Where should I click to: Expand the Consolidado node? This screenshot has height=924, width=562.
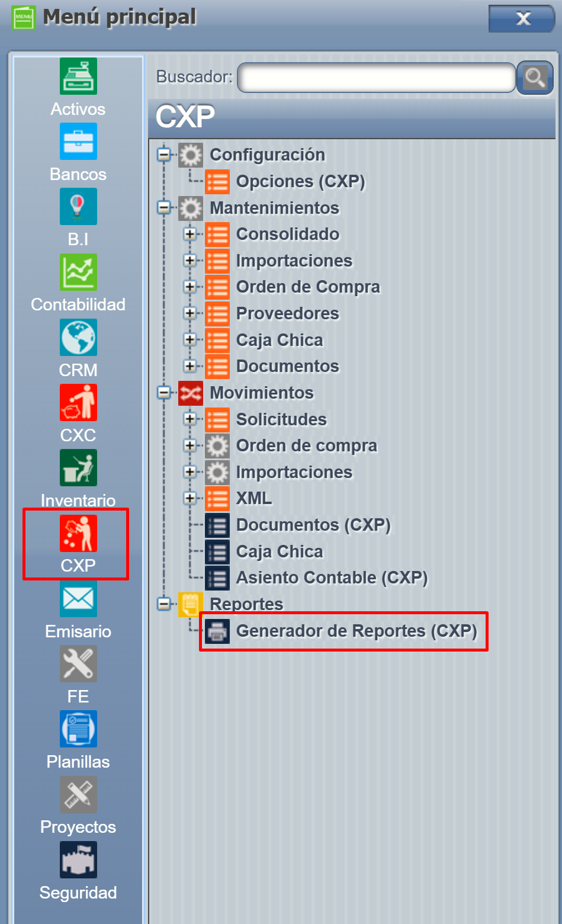tap(190, 235)
